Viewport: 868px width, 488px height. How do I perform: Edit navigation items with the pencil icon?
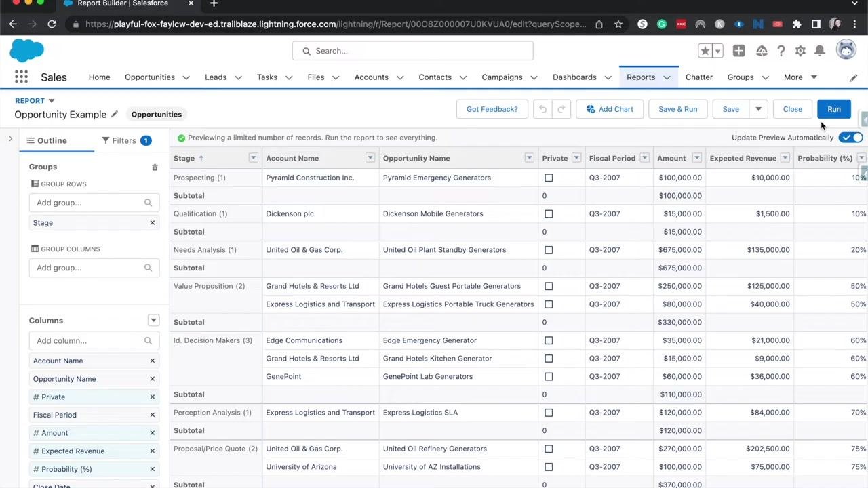click(853, 77)
